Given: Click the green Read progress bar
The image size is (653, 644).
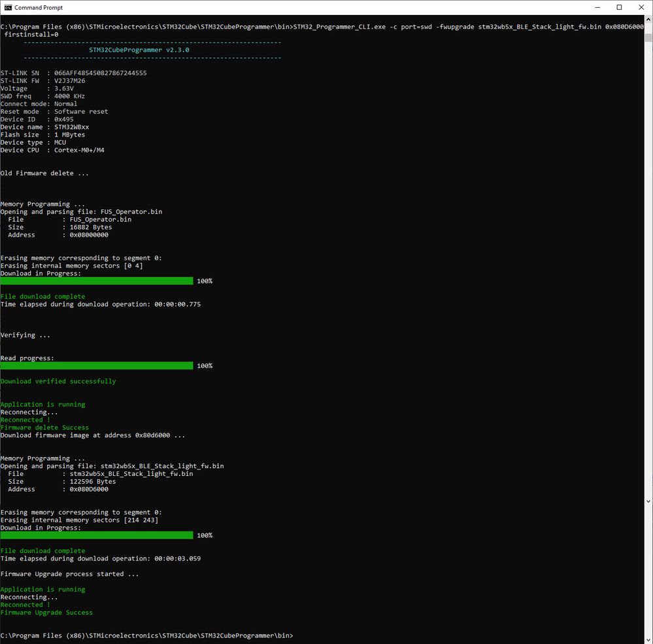Looking at the screenshot, I should point(97,365).
